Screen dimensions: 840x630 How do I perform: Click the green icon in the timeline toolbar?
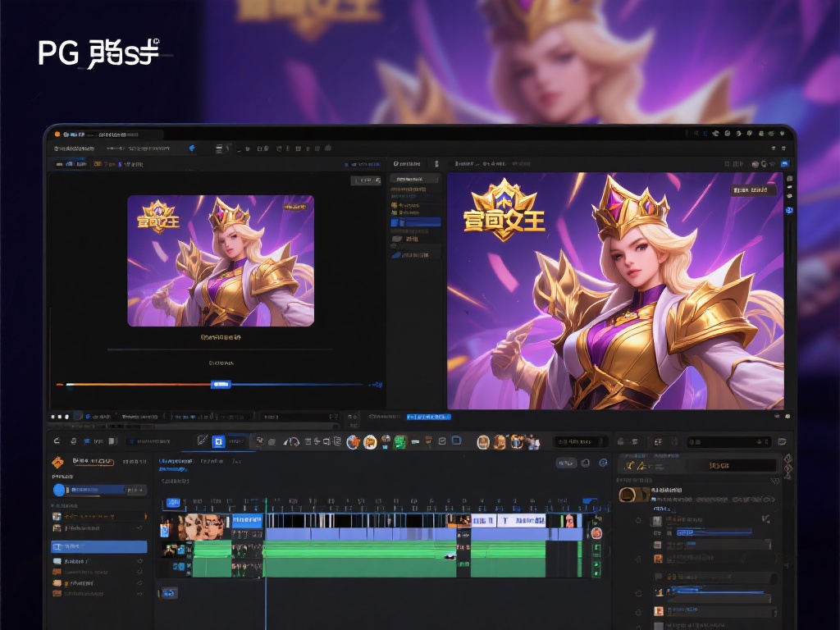[400, 442]
